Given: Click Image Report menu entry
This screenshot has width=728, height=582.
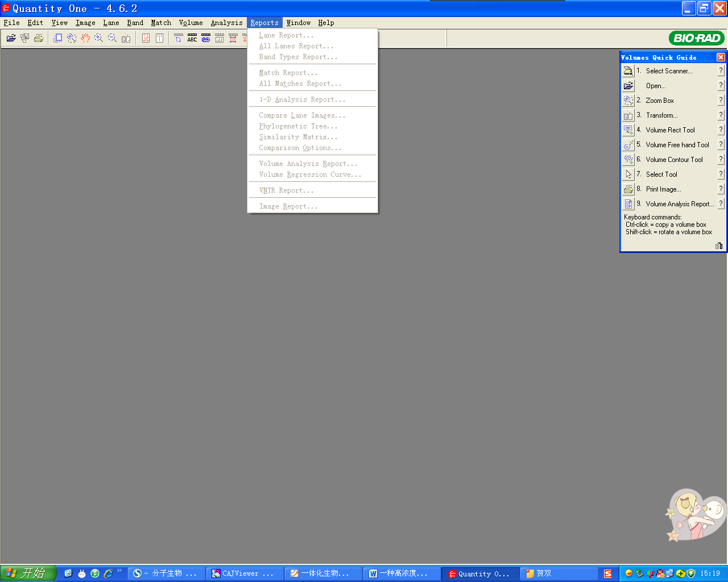Looking at the screenshot, I should pos(313,206).
